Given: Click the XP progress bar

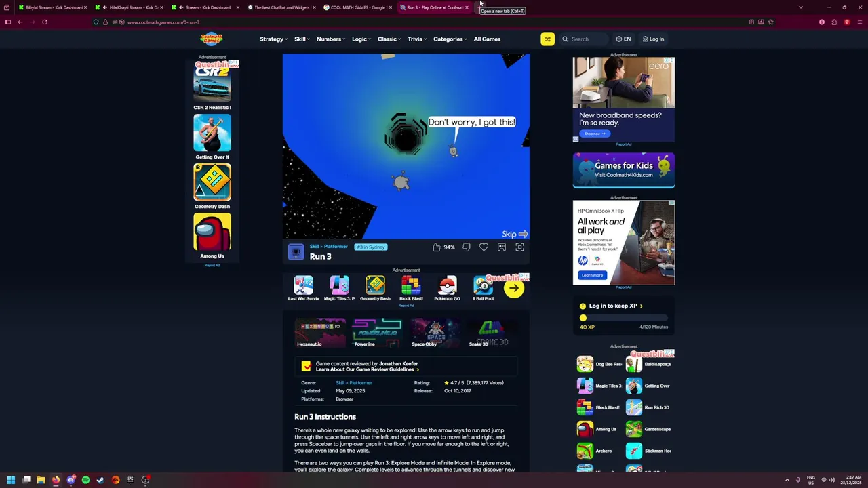Looking at the screenshot, I should [624, 318].
